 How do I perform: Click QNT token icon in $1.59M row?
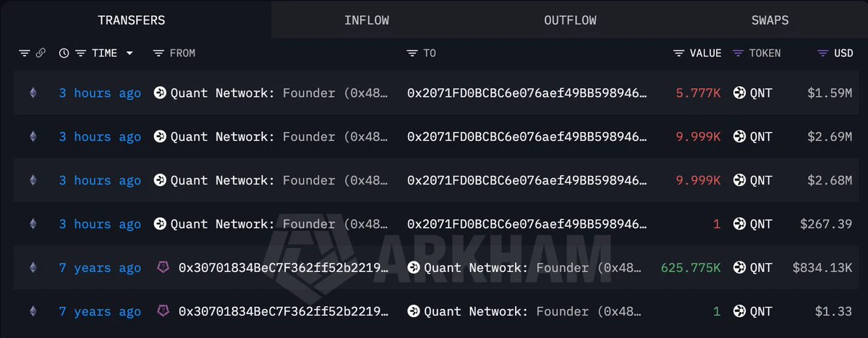coord(739,93)
